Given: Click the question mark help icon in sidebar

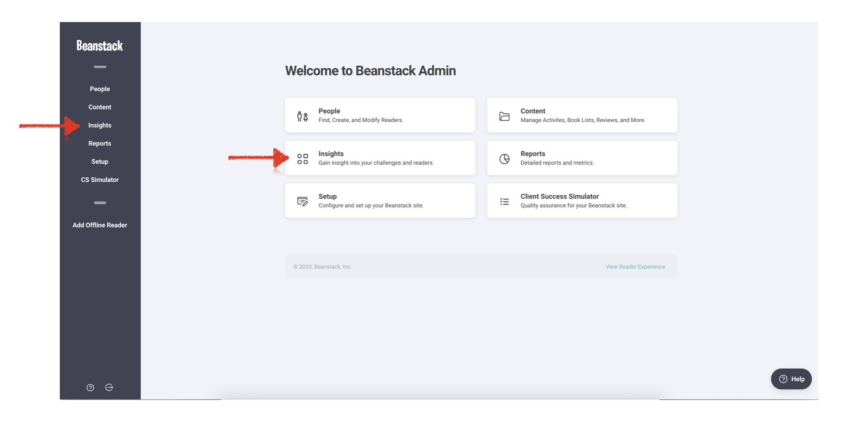Looking at the screenshot, I should pos(90,388).
